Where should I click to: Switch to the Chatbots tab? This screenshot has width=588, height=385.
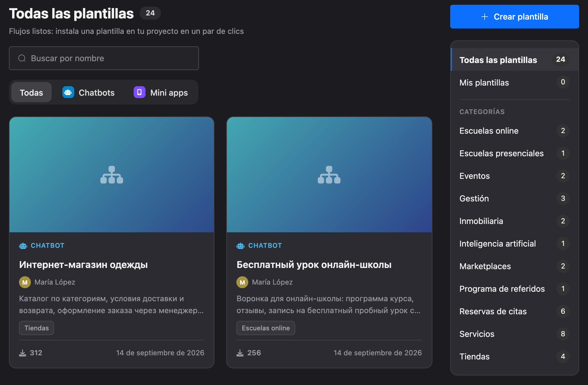88,92
